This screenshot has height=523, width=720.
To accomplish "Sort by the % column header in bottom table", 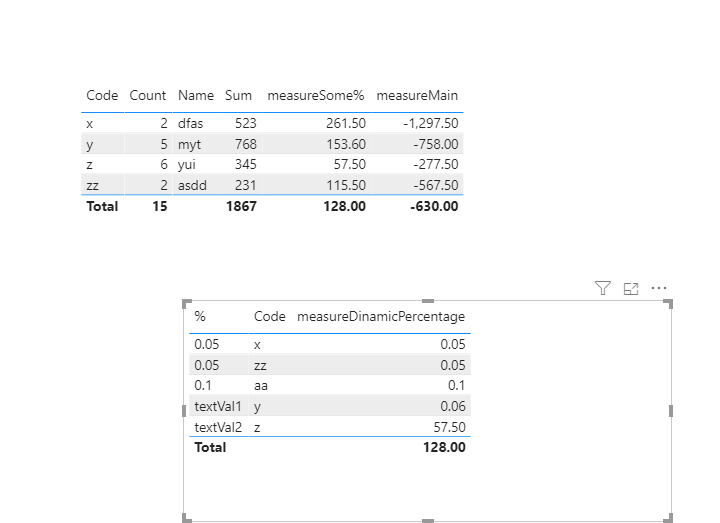I will [x=200, y=316].
